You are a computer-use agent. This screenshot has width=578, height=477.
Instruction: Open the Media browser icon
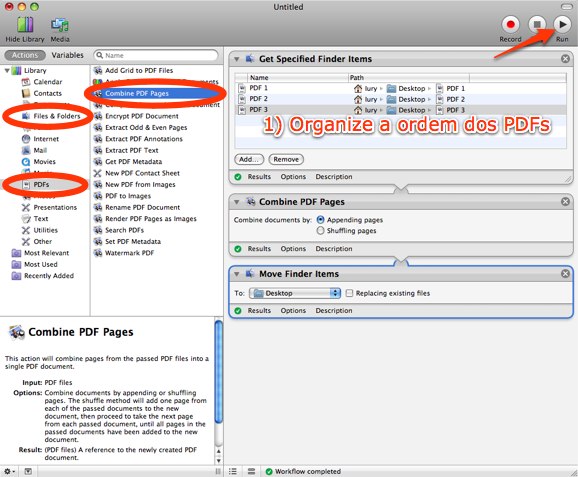pyautogui.click(x=60, y=25)
